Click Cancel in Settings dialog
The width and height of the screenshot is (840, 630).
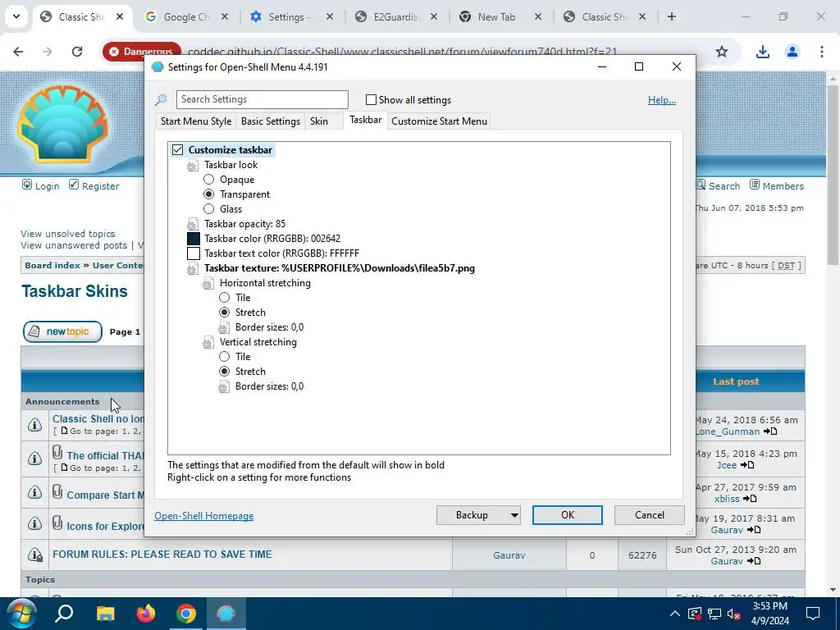click(x=650, y=515)
